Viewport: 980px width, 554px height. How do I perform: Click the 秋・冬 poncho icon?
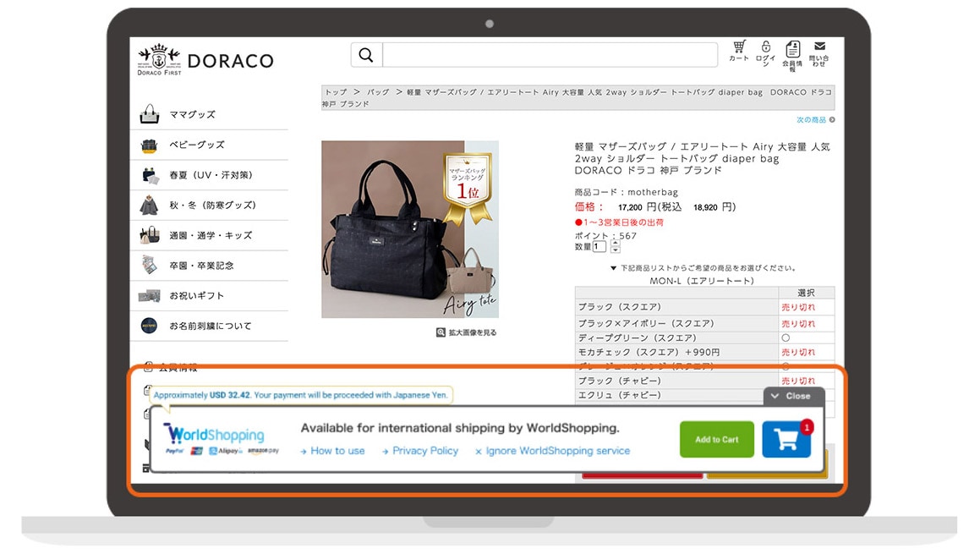(x=150, y=205)
